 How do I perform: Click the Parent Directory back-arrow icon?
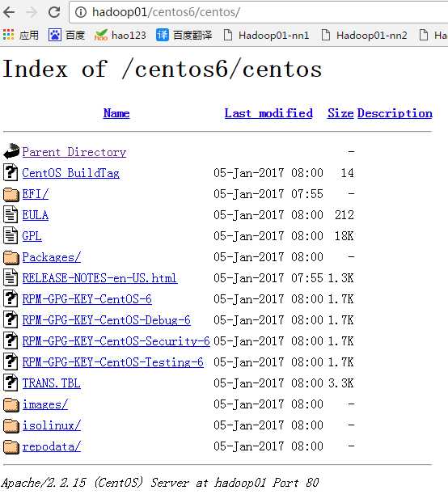11,151
